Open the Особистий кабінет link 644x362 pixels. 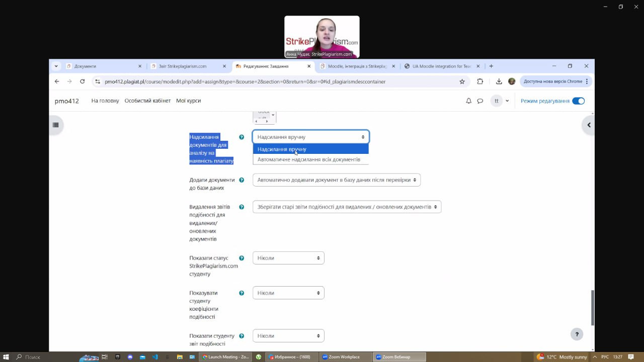(x=147, y=101)
